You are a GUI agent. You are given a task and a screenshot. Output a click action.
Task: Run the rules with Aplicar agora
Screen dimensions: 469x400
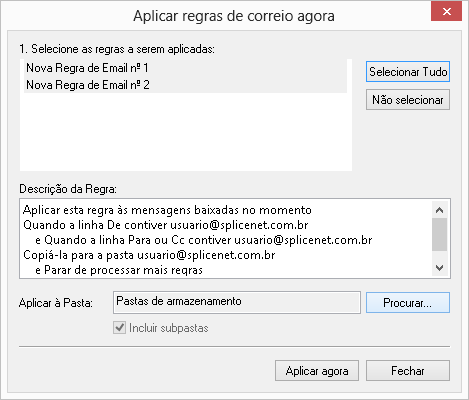(x=317, y=371)
